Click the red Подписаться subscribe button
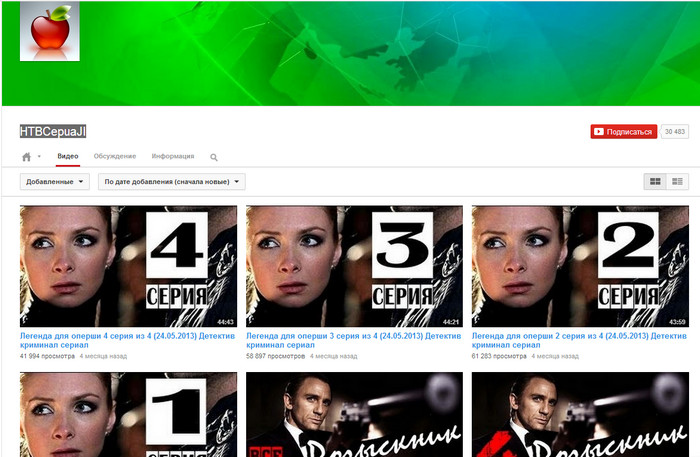Screen dimensions: 700x457 point(624,132)
